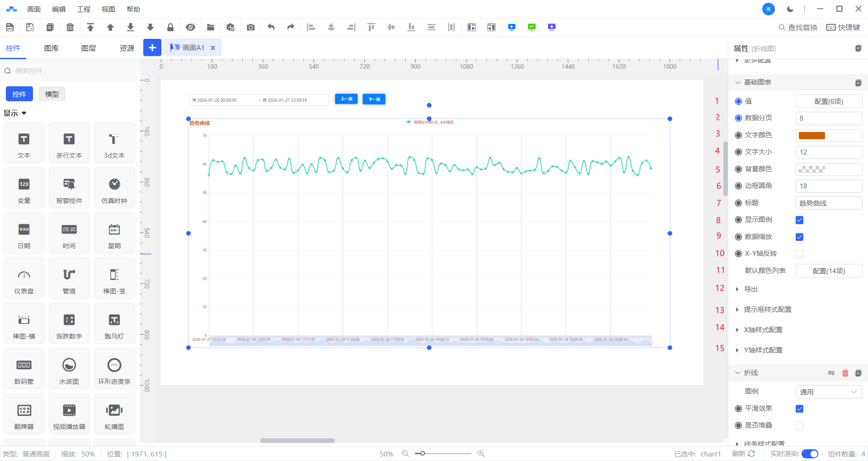This screenshot has height=461, width=868.
Task: Toggle the 显示图例 checkbox
Action: [799, 220]
